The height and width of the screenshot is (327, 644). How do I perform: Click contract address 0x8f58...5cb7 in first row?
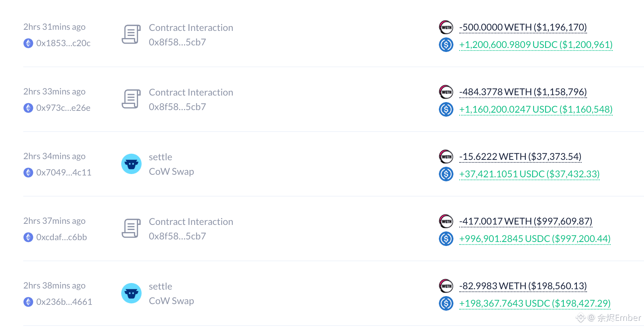pos(178,42)
